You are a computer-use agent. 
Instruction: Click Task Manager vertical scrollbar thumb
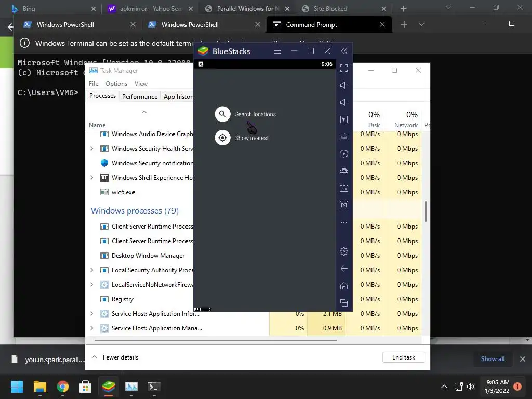pyautogui.click(x=426, y=211)
